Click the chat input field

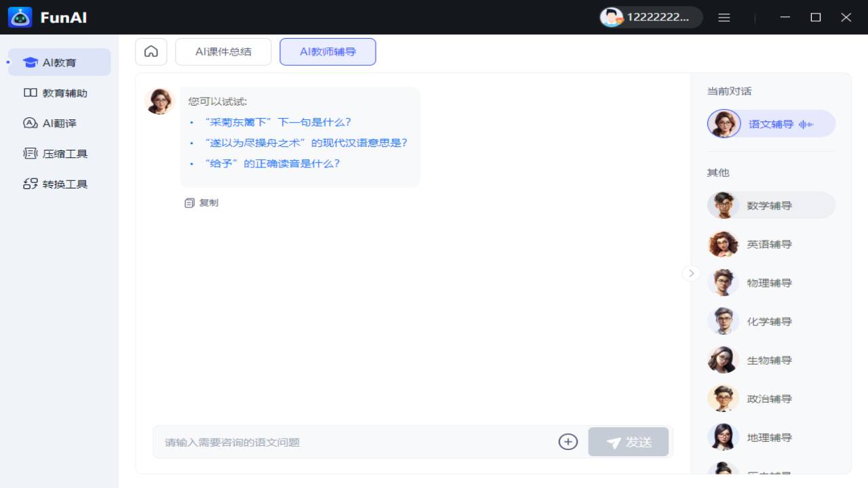(339, 441)
